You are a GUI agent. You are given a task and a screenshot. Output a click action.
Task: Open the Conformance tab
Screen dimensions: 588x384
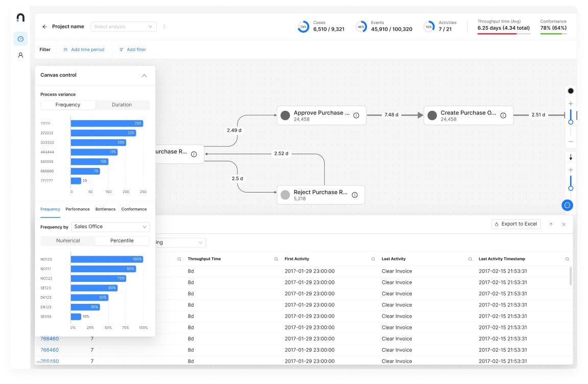coord(134,209)
